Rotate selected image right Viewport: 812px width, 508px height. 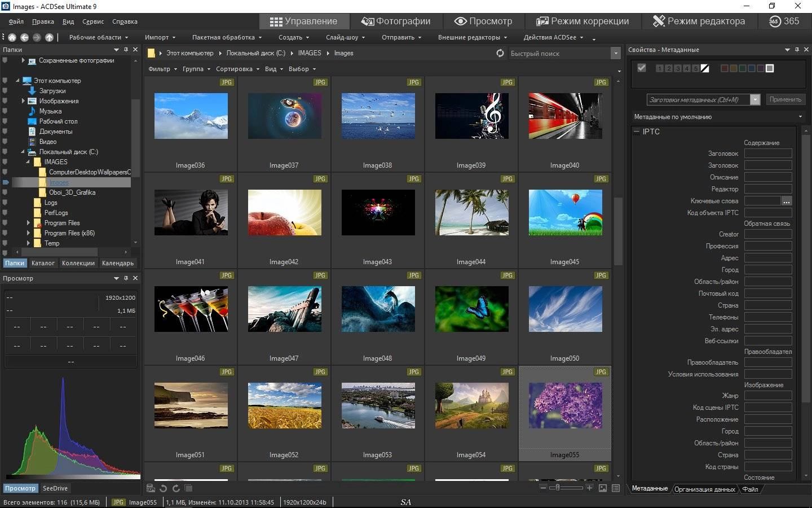(176, 488)
